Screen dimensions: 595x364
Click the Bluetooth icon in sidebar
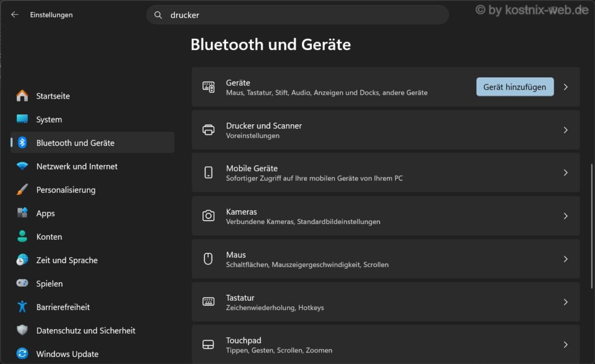[x=23, y=143]
